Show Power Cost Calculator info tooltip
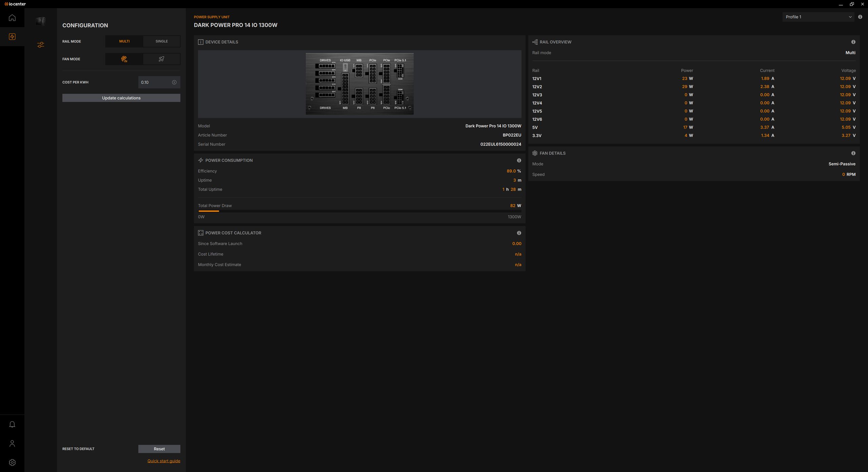 tap(519, 233)
